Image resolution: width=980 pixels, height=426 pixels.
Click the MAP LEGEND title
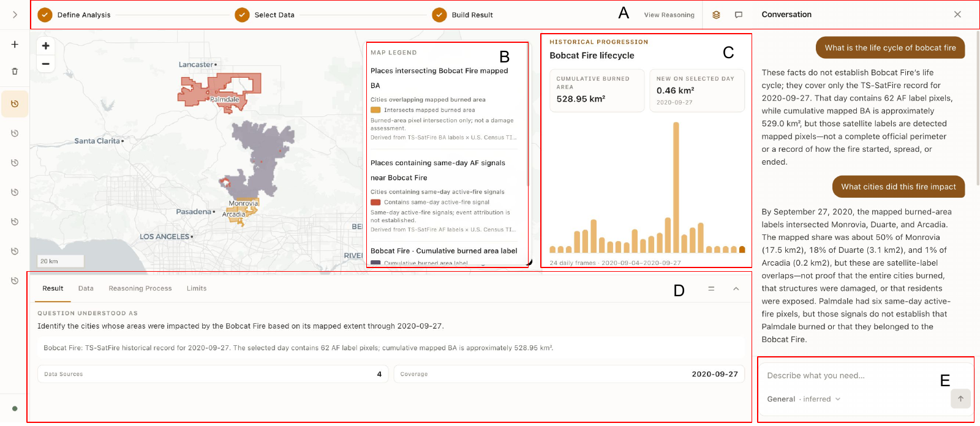pos(393,53)
